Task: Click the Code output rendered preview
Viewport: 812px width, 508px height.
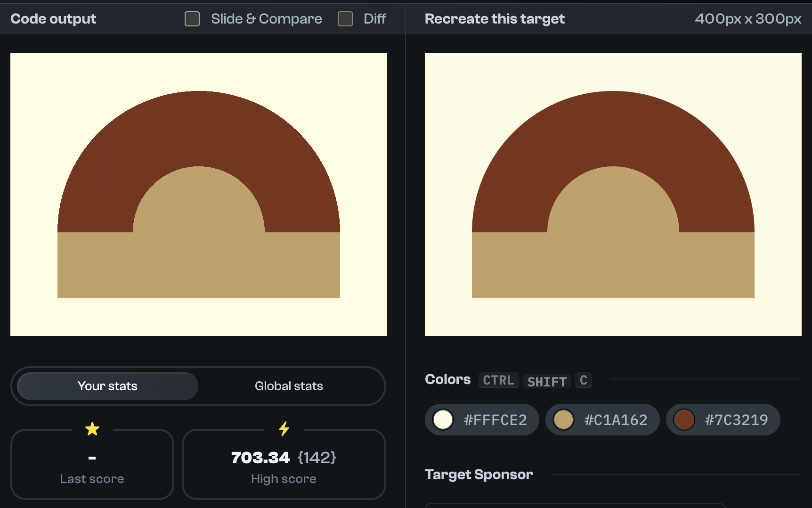Action: 198,194
